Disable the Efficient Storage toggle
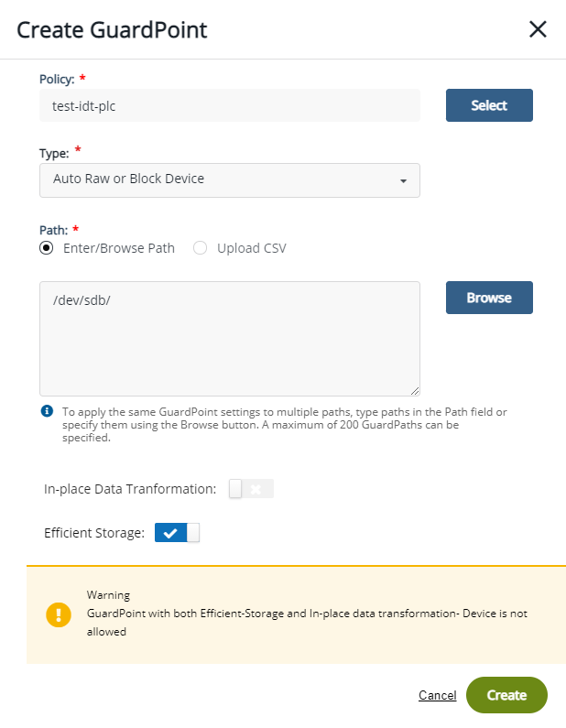 (177, 533)
